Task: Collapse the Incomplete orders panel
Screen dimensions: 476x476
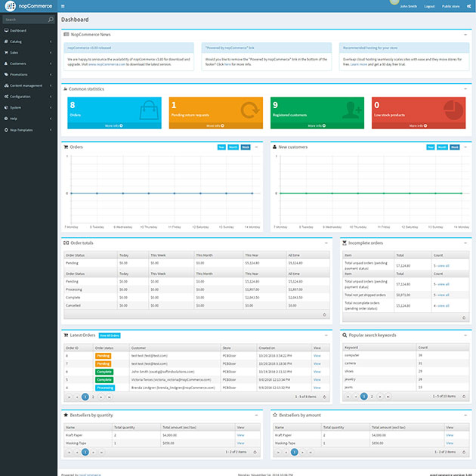Action: pos(465,243)
